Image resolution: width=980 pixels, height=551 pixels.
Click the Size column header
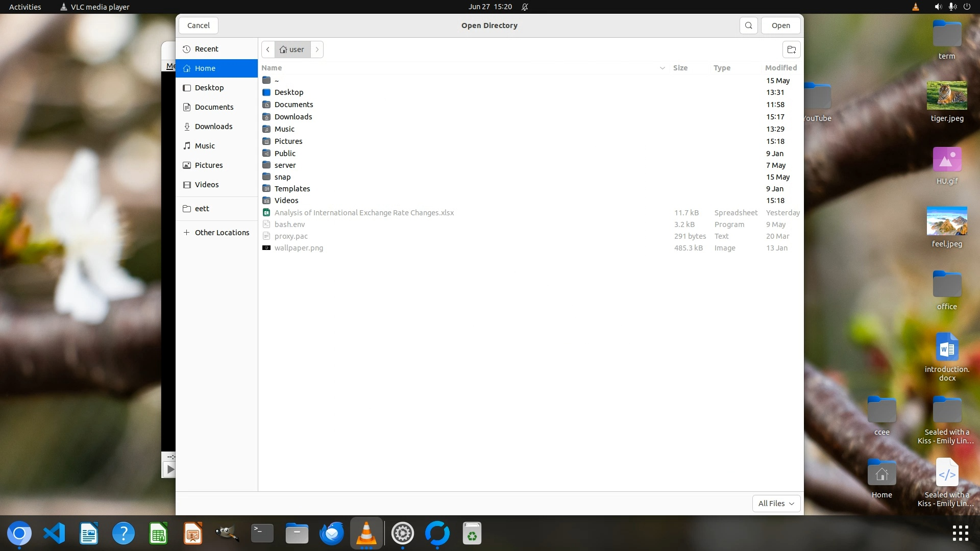pyautogui.click(x=680, y=68)
